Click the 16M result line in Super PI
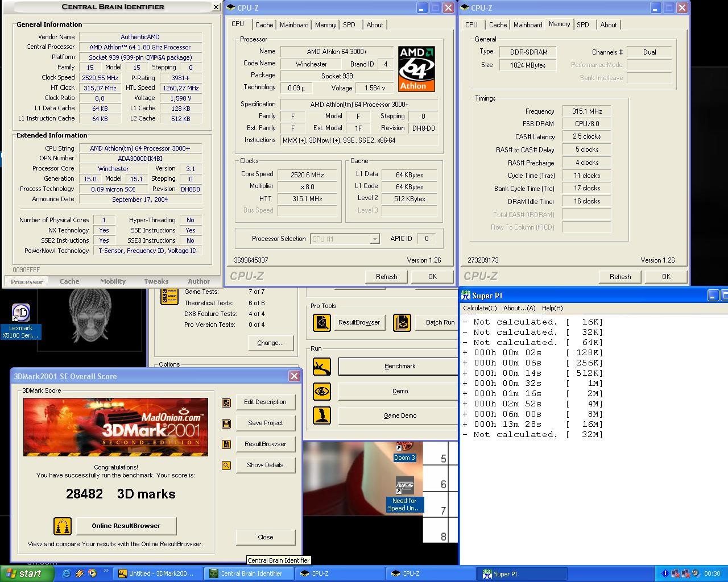This screenshot has height=582, width=728. tap(533, 424)
